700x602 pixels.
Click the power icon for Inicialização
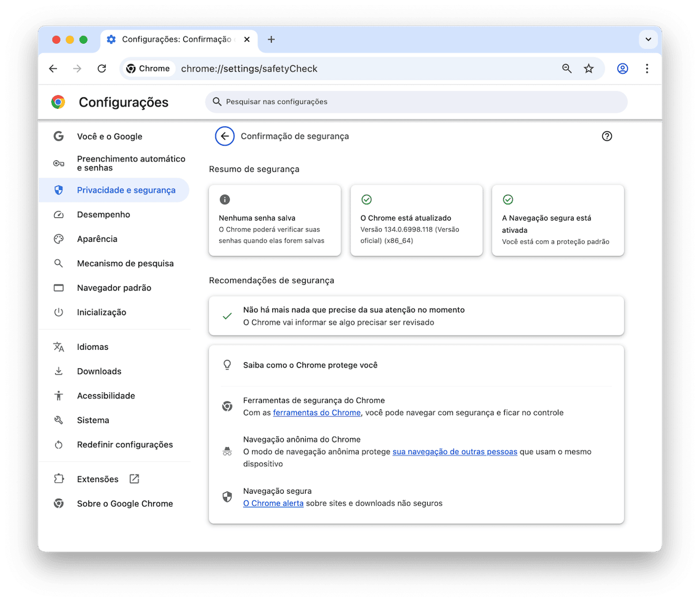pyautogui.click(x=59, y=312)
